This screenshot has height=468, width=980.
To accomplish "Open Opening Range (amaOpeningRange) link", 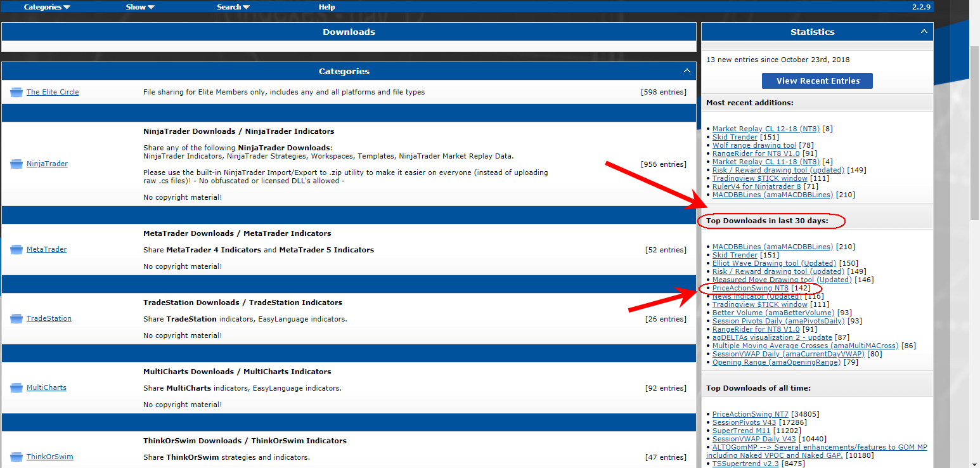I will [777, 362].
